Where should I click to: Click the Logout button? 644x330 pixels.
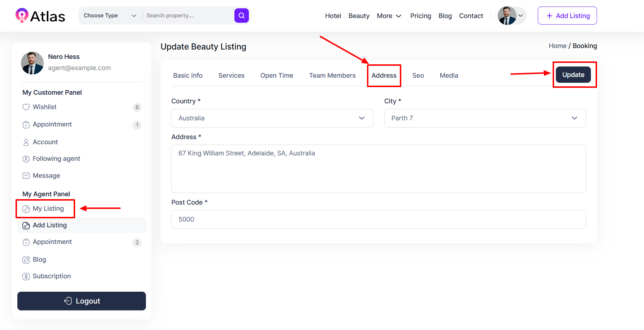[82, 301]
